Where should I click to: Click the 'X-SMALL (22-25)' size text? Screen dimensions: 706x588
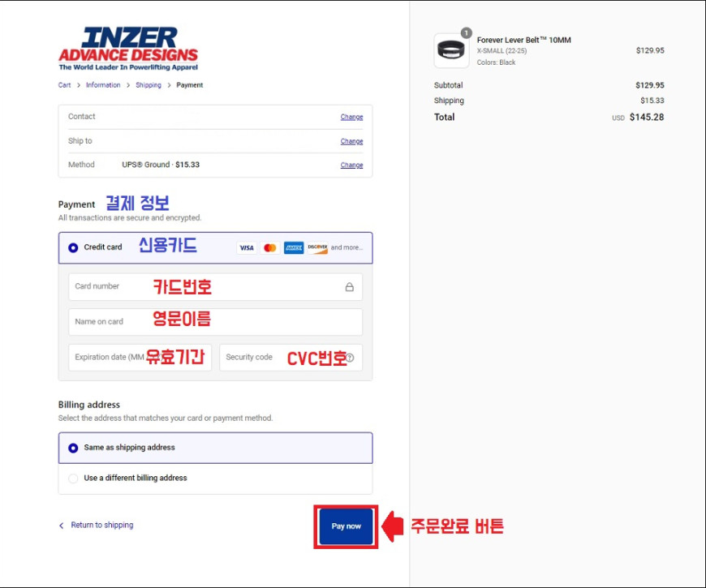coord(502,51)
